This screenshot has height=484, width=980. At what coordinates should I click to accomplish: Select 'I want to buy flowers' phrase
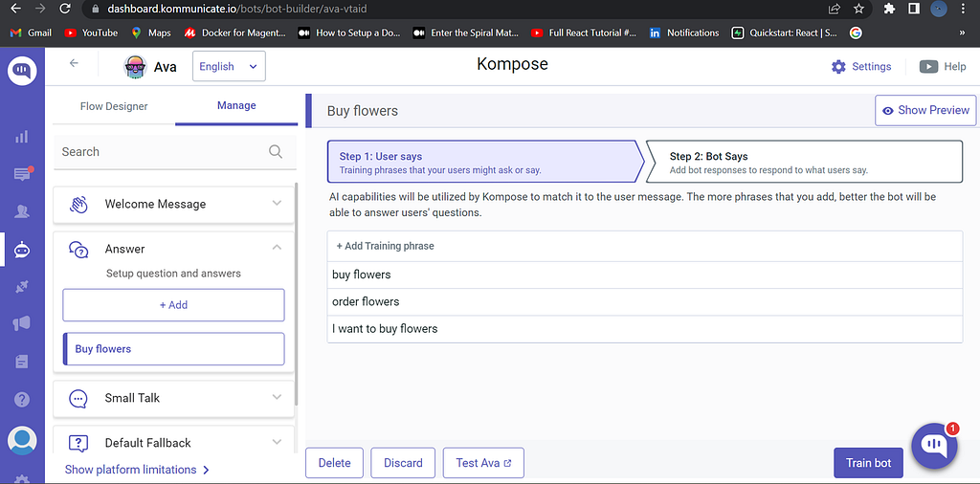(x=644, y=328)
